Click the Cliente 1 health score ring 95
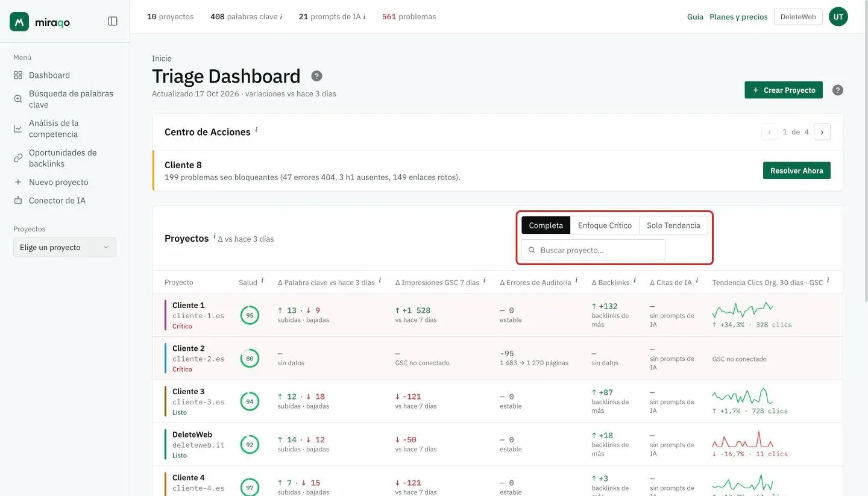 [250, 315]
